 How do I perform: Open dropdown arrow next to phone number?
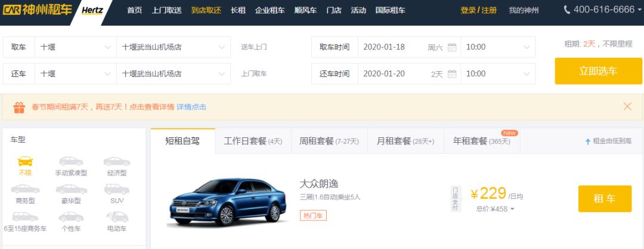[639, 10]
